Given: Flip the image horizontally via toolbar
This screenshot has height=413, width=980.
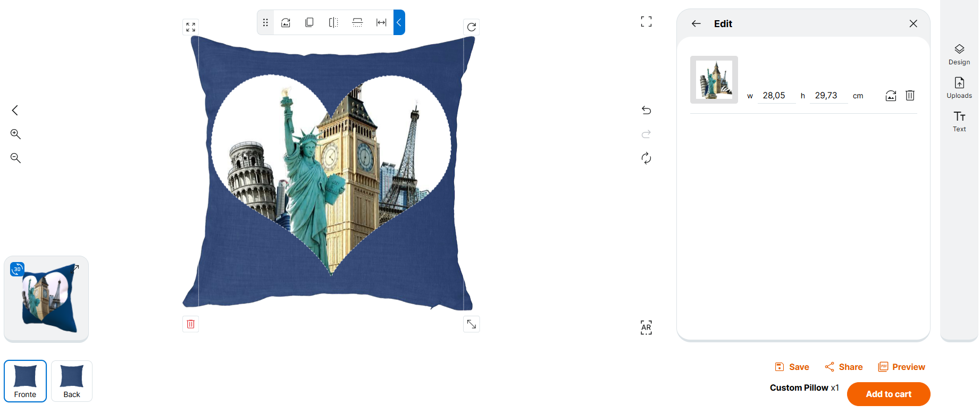Looking at the screenshot, I should (333, 22).
